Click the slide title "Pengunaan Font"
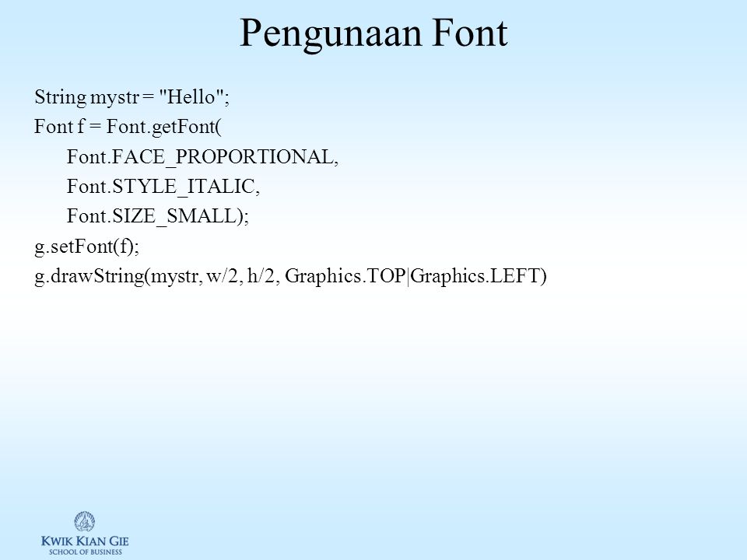This screenshot has width=747, height=560. pyautogui.click(x=373, y=33)
